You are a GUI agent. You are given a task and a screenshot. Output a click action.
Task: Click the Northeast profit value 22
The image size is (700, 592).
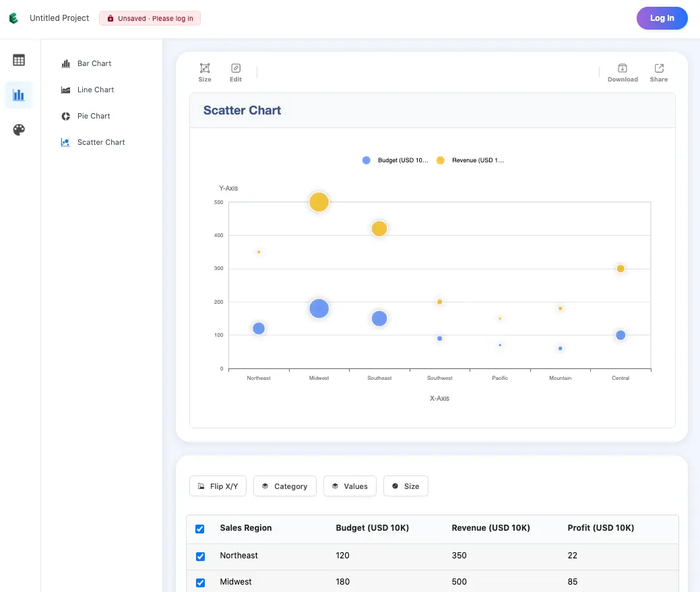pyautogui.click(x=572, y=556)
